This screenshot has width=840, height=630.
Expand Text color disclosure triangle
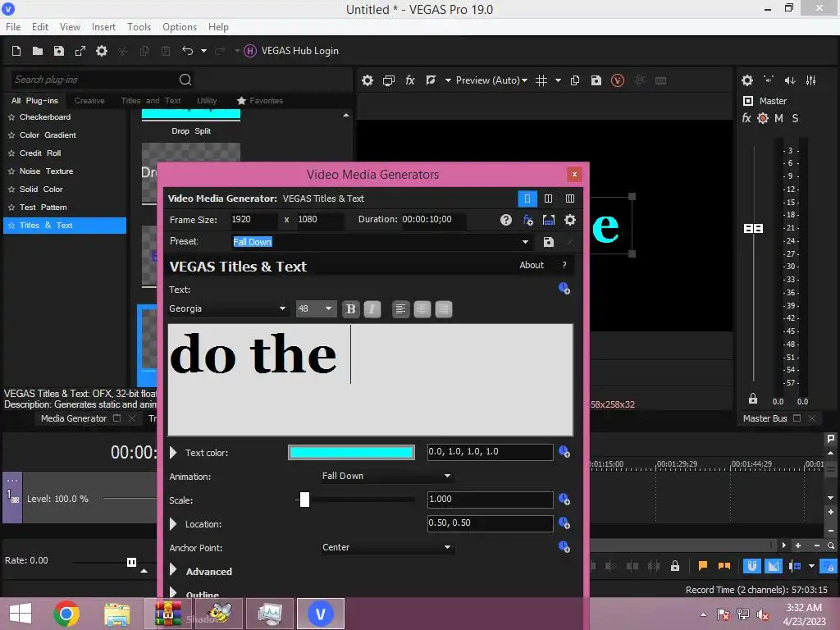(x=173, y=453)
